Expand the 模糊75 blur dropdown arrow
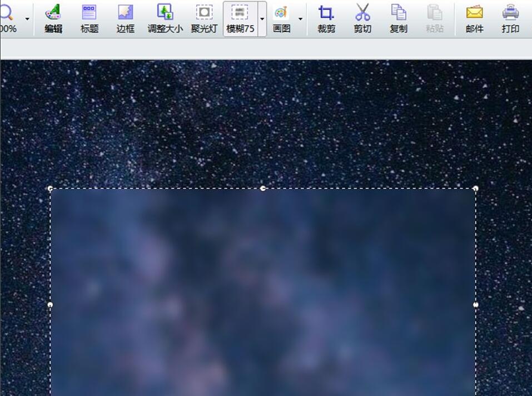 point(262,19)
